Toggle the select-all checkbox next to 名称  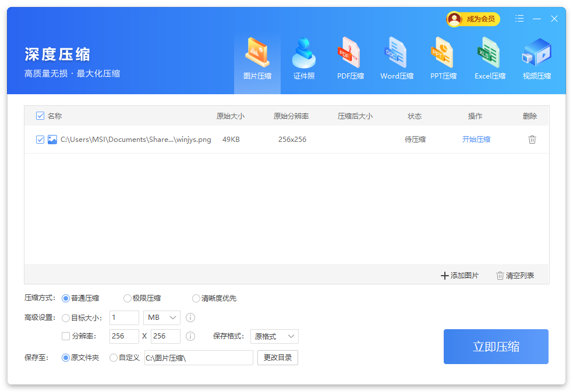pyautogui.click(x=40, y=116)
